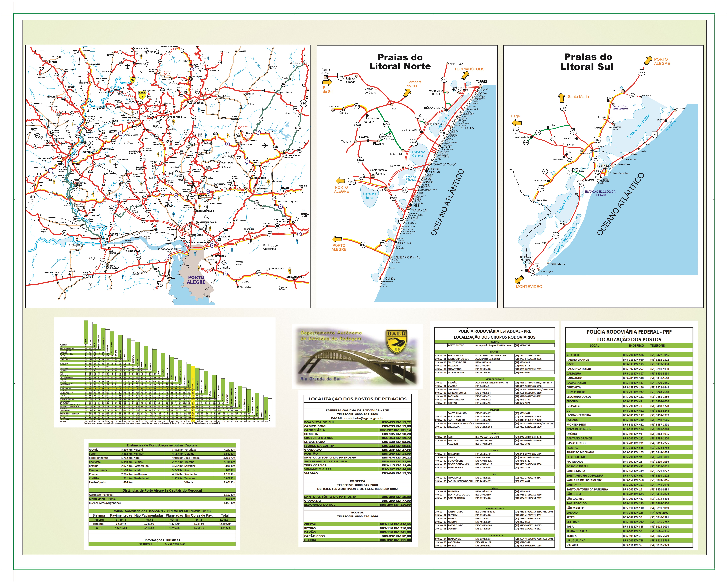
Task: Click the SETUR/RS tourist information phone line
Action: point(162,544)
